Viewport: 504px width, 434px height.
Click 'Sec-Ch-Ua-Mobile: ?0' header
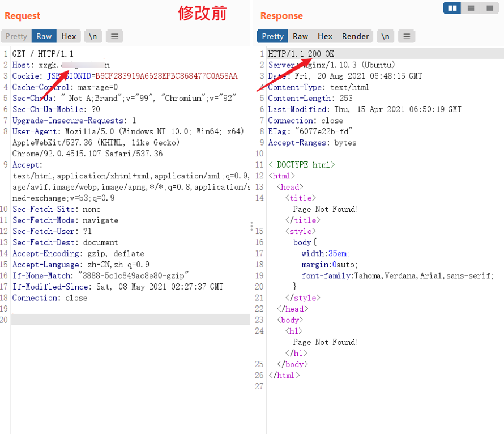[56, 109]
